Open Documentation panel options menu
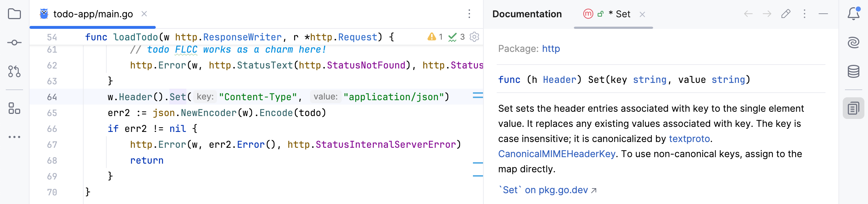 click(x=805, y=14)
